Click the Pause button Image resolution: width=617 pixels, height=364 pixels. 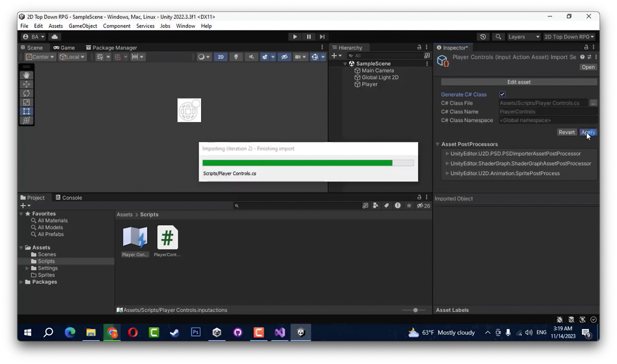309,37
